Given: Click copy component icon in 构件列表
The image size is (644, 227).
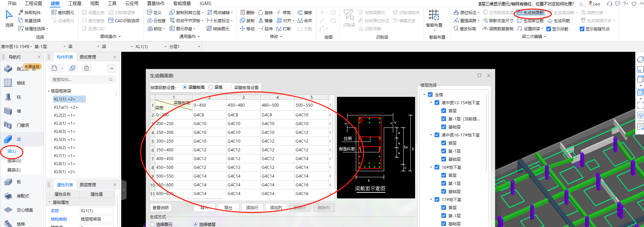Looking at the screenshot, I should click(x=72, y=68).
